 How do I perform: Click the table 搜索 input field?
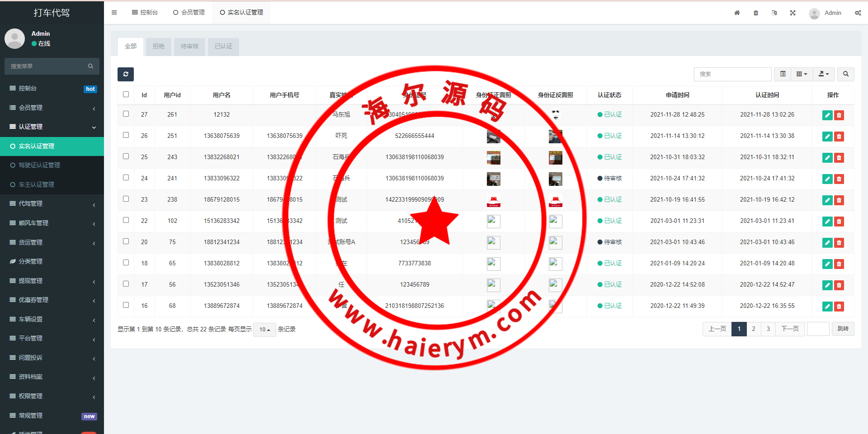tap(732, 74)
